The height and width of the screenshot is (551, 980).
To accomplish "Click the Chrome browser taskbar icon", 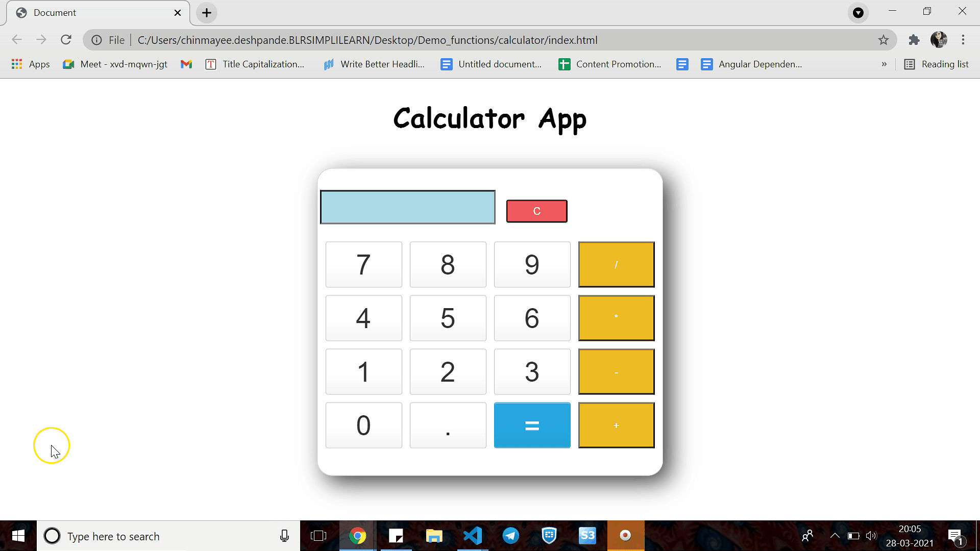I will pyautogui.click(x=357, y=536).
